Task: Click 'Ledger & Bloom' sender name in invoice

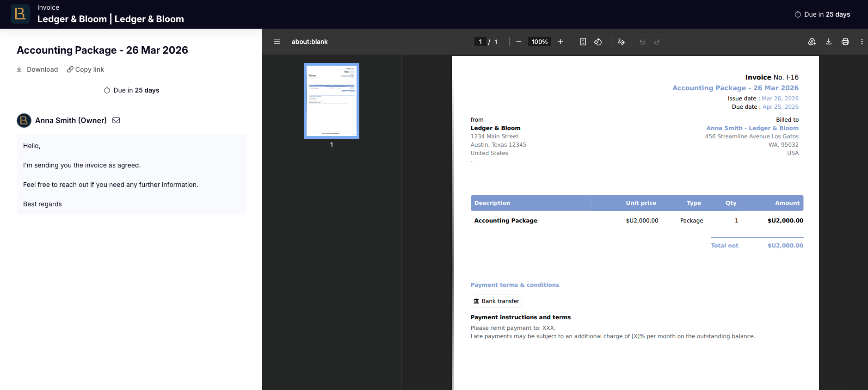Action: click(495, 128)
